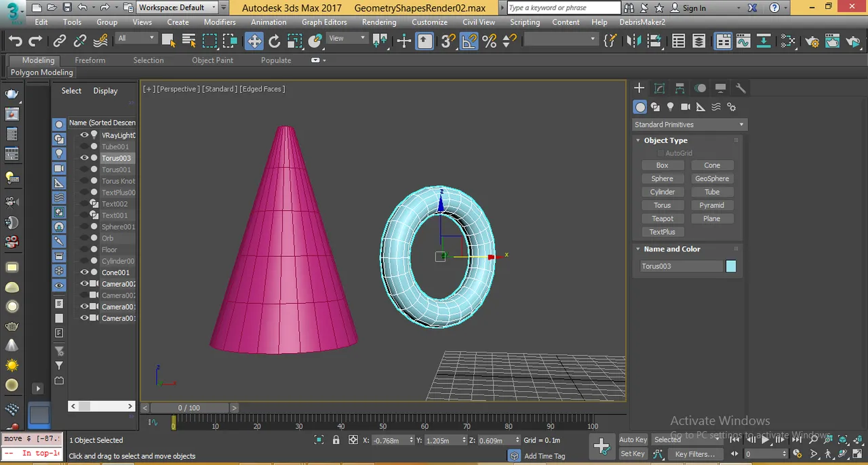Click the Unlink Selection tool
868x465 pixels.
80,41
